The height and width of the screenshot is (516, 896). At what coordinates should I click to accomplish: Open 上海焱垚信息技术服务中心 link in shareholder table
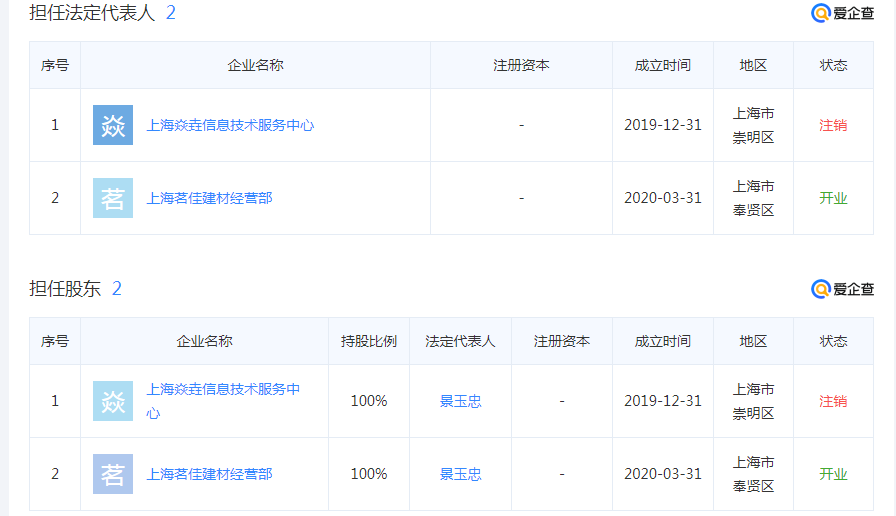point(223,401)
